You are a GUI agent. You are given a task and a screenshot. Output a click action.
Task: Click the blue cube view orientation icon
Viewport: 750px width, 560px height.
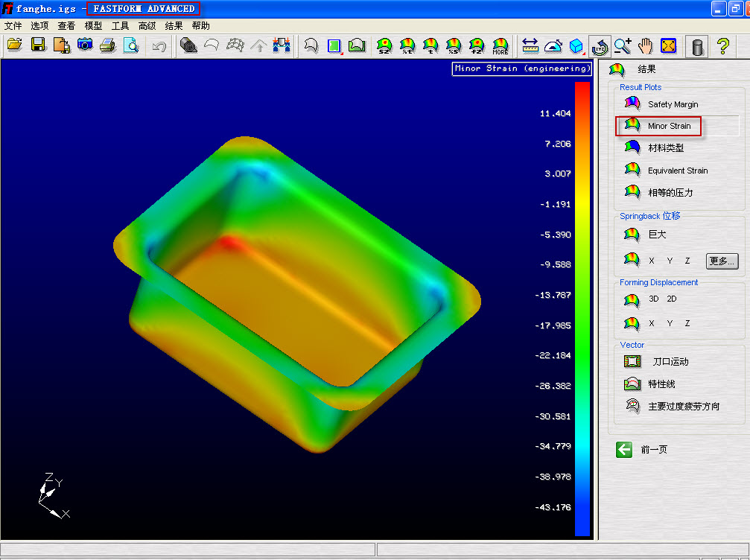[x=576, y=46]
